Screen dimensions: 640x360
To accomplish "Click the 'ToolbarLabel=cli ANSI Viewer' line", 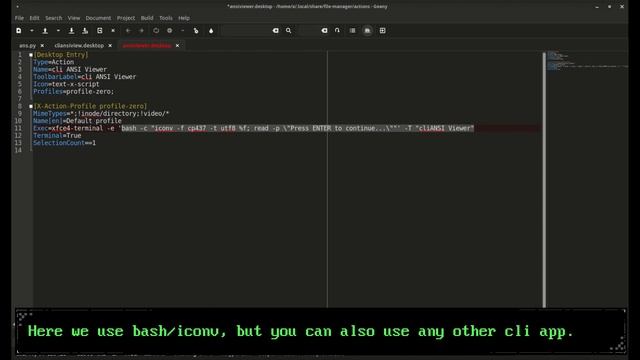I will 84,77.
